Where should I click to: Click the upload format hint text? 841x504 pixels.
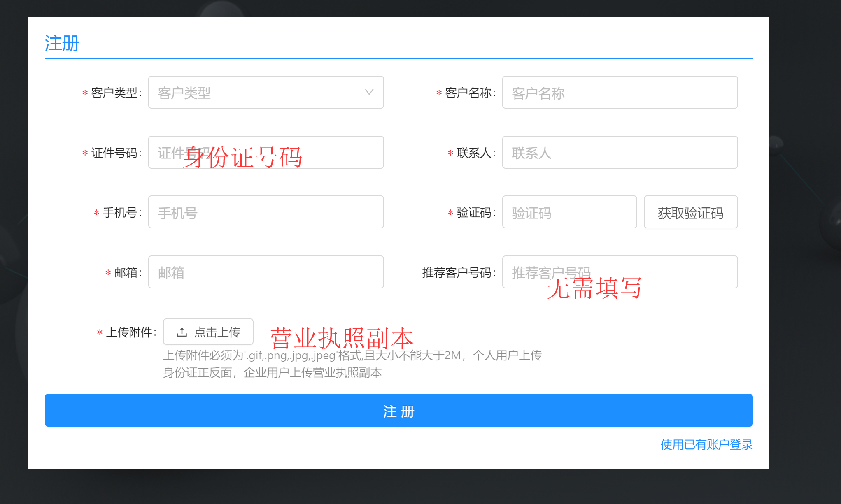pos(352,364)
